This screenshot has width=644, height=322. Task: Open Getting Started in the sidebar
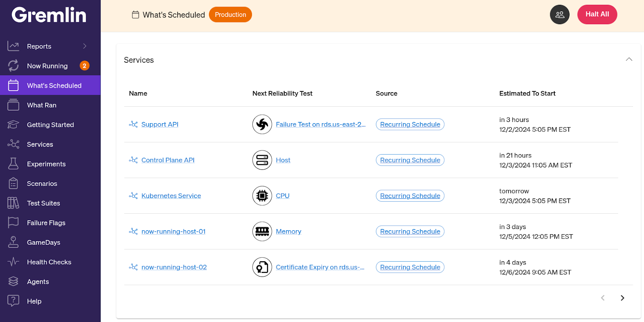[x=50, y=125]
